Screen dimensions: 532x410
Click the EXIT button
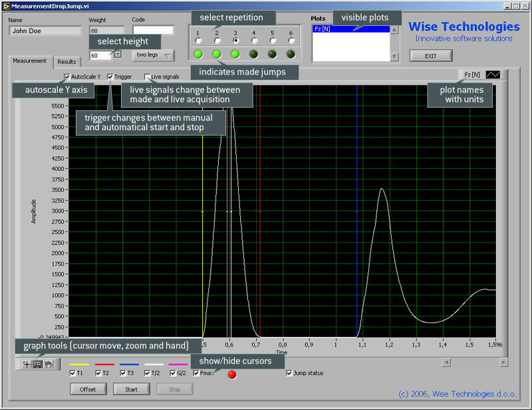point(431,56)
